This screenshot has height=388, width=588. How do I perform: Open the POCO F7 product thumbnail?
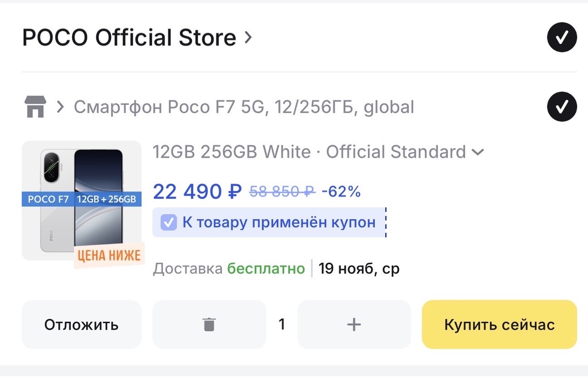pyautogui.click(x=82, y=201)
